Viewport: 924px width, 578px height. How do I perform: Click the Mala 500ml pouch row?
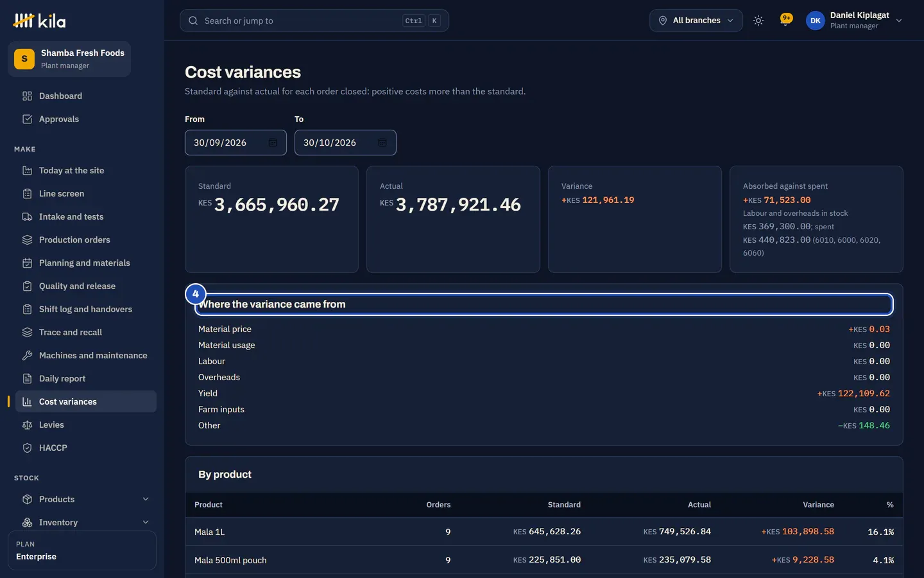544,560
